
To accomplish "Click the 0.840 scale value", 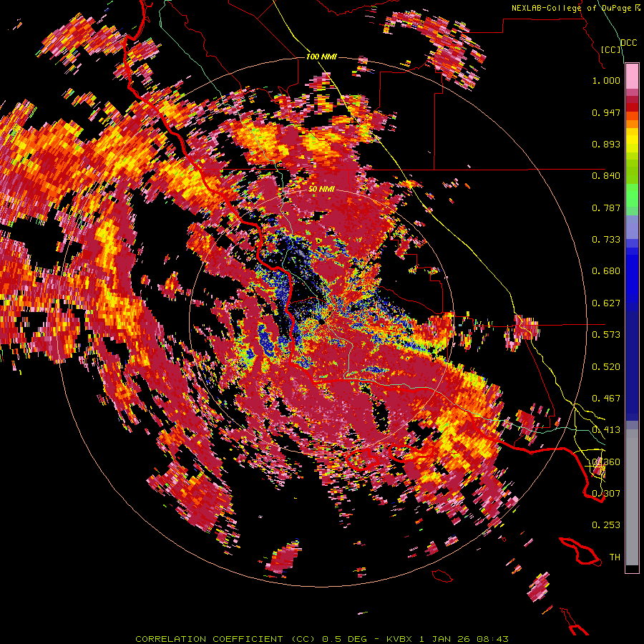I will coord(606,176).
